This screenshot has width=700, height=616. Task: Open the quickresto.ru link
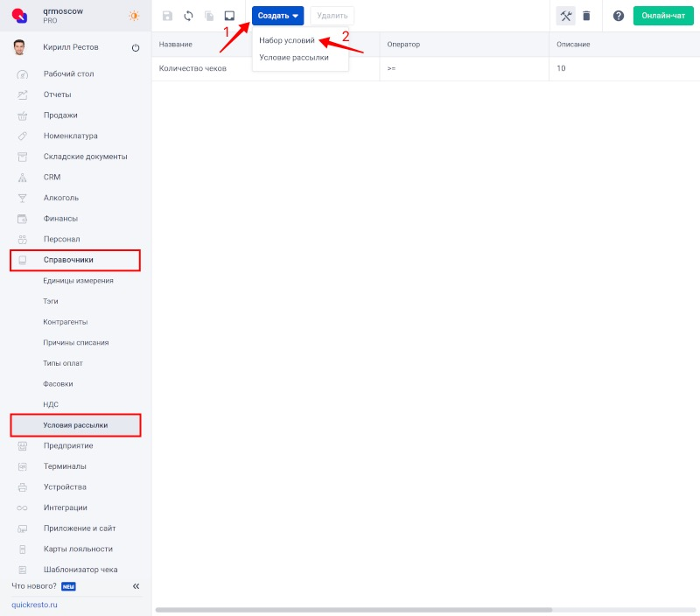coord(34,605)
